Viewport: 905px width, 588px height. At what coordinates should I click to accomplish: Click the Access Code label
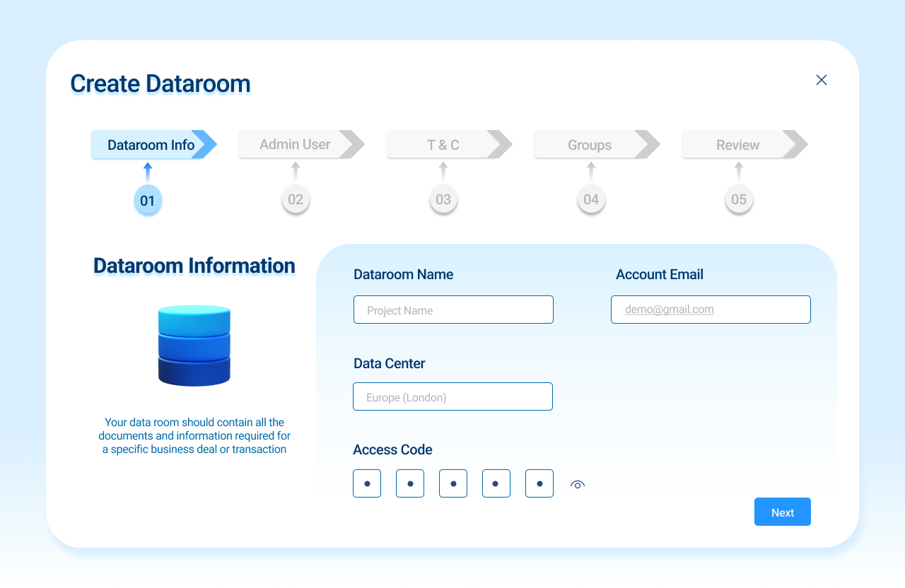point(392,449)
